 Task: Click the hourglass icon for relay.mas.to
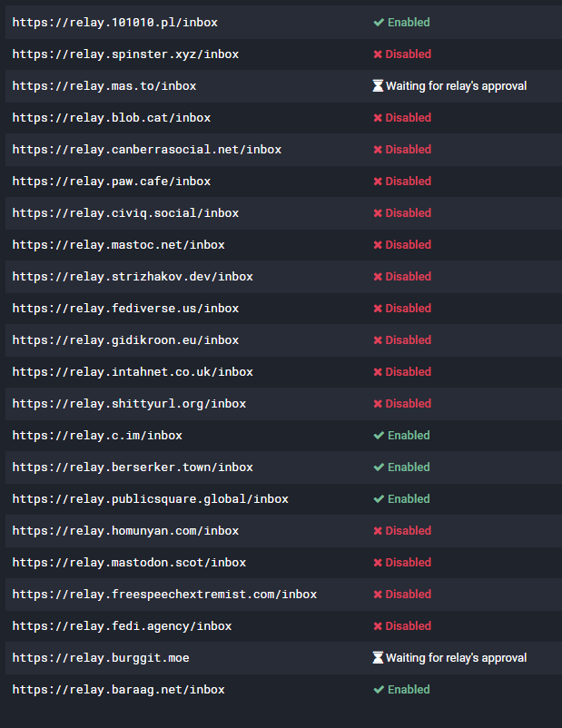378,86
